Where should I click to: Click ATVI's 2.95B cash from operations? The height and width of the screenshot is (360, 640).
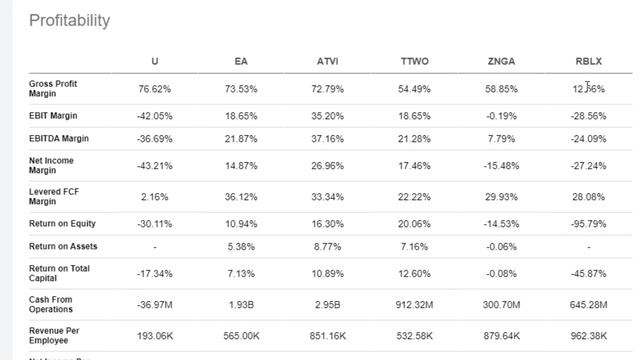coord(327,305)
